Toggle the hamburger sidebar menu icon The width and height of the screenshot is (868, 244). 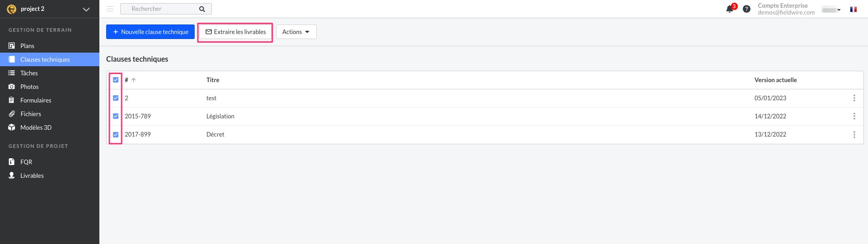click(110, 9)
